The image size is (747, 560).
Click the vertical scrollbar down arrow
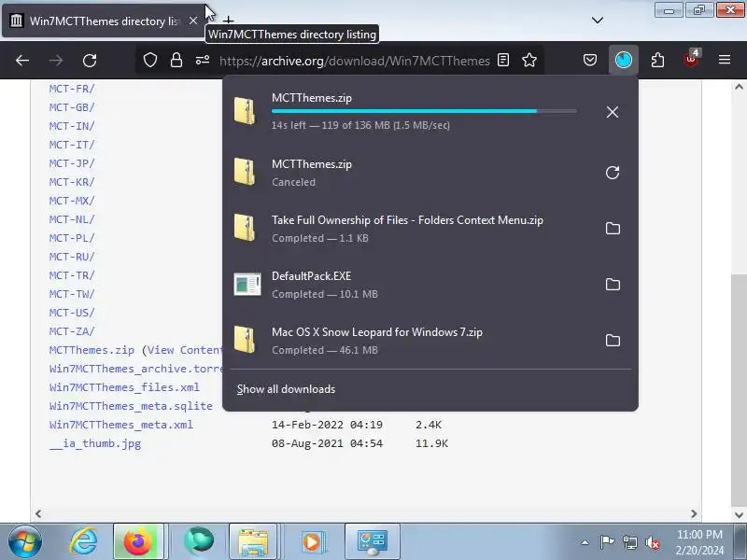pyautogui.click(x=739, y=515)
